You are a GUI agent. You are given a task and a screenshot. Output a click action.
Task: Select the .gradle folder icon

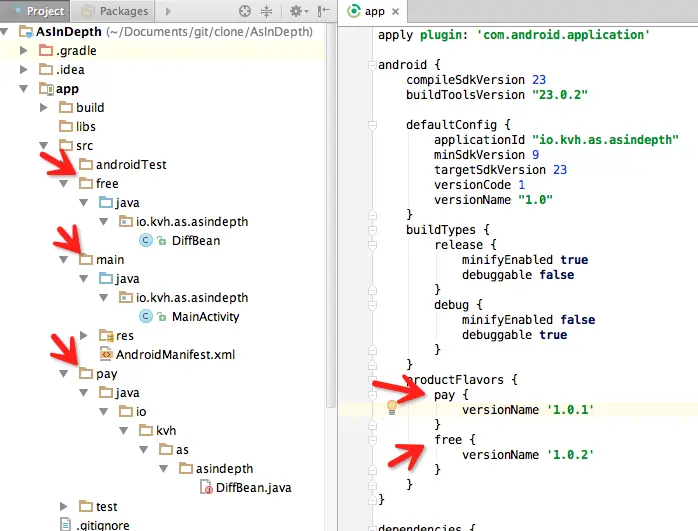pyautogui.click(x=46, y=50)
